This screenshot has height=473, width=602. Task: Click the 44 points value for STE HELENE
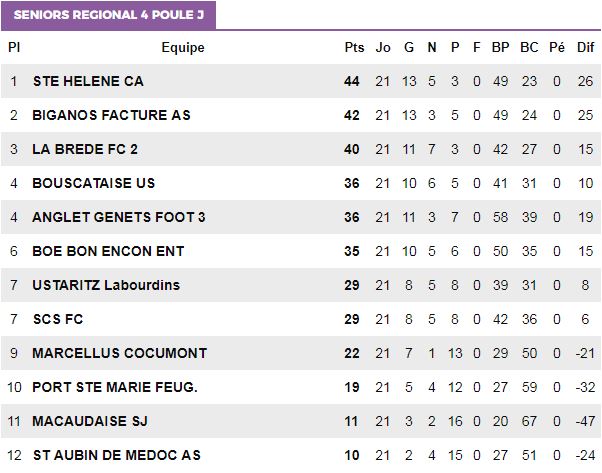(x=352, y=81)
